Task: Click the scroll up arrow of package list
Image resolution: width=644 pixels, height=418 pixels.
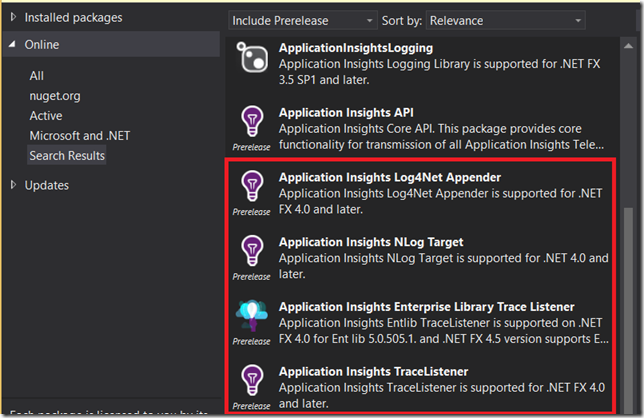Action: [x=628, y=46]
